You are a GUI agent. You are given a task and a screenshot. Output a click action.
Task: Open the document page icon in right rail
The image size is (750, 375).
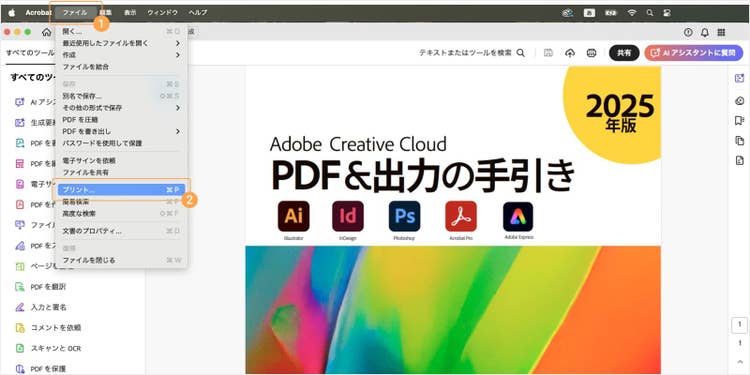click(x=739, y=161)
